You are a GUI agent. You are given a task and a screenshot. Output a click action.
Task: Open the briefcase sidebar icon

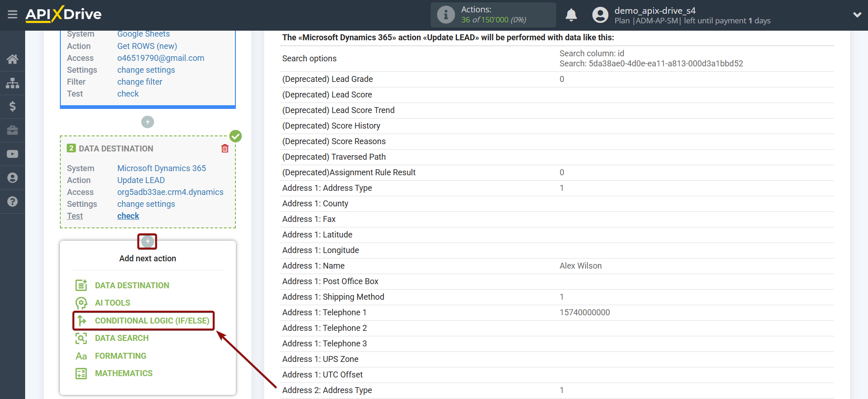12,130
